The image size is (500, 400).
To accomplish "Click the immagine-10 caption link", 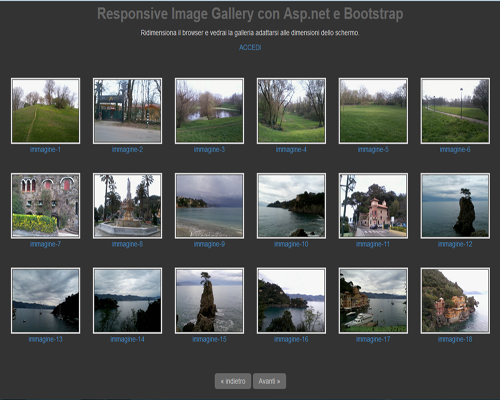I will pyautogui.click(x=291, y=244).
